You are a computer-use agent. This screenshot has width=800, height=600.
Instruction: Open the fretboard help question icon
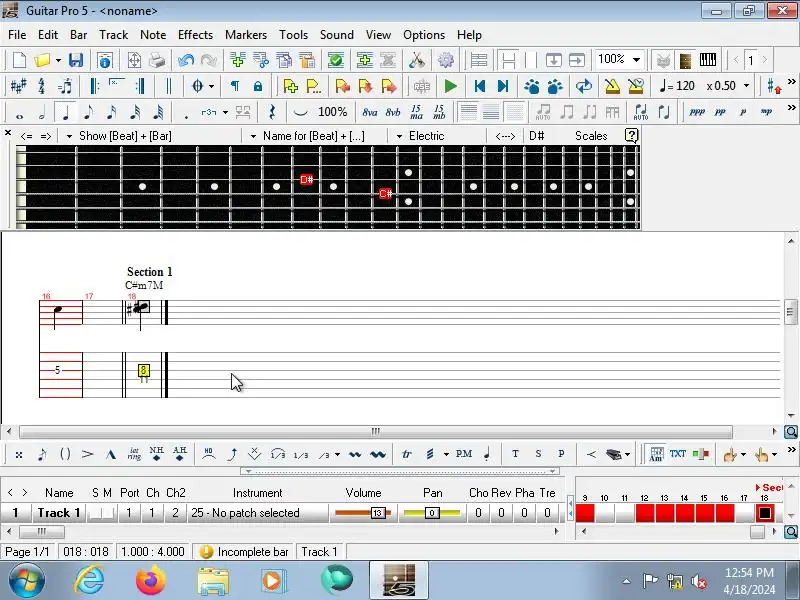(x=631, y=136)
